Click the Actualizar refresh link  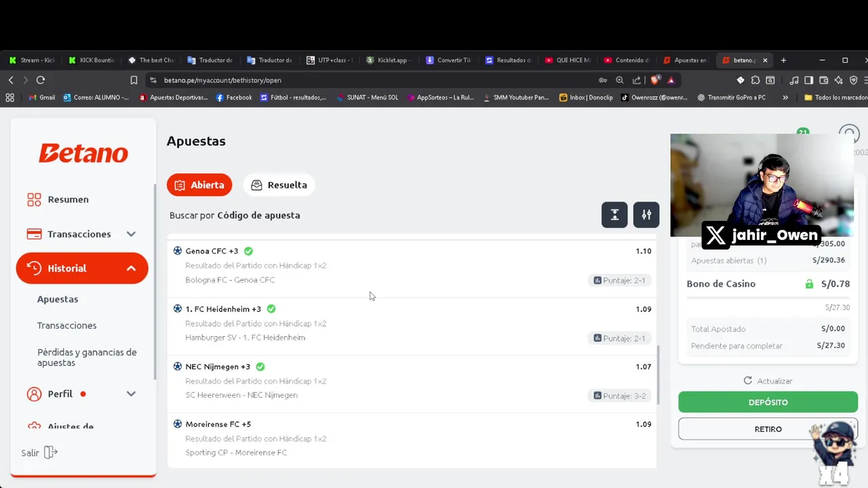click(x=768, y=381)
